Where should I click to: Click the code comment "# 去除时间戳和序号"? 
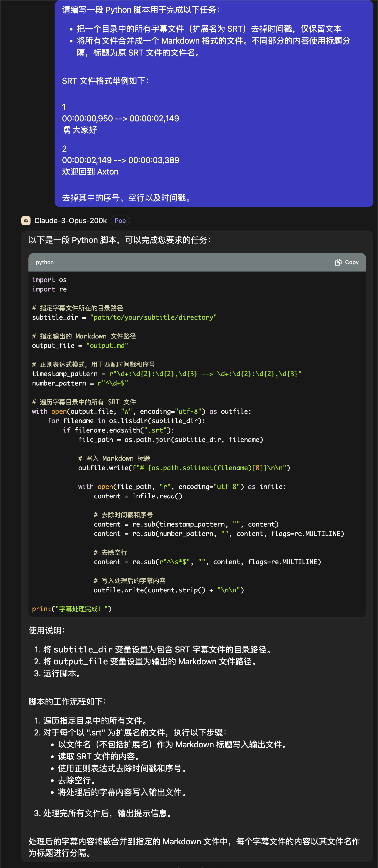click(x=123, y=515)
